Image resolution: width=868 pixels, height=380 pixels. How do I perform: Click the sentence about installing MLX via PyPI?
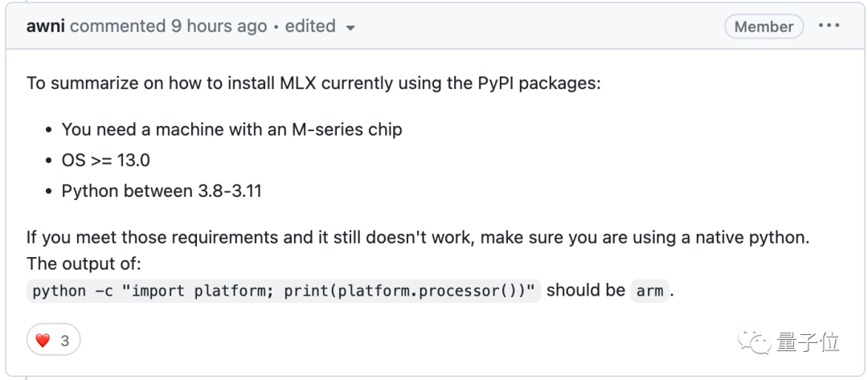coord(313,84)
